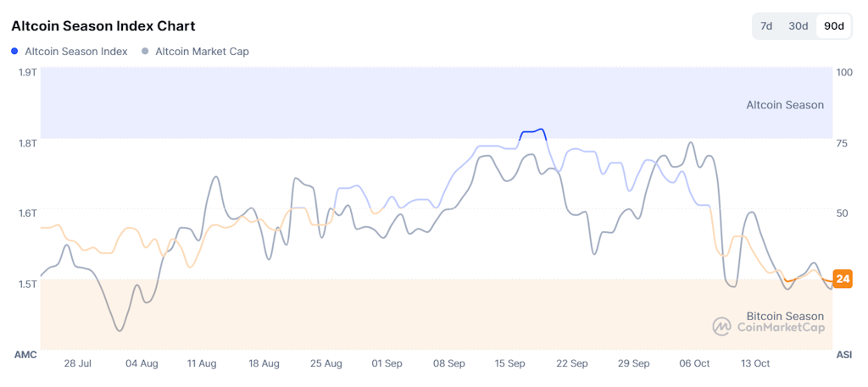
Task: Click the ASI axis label
Action: pyautogui.click(x=844, y=354)
